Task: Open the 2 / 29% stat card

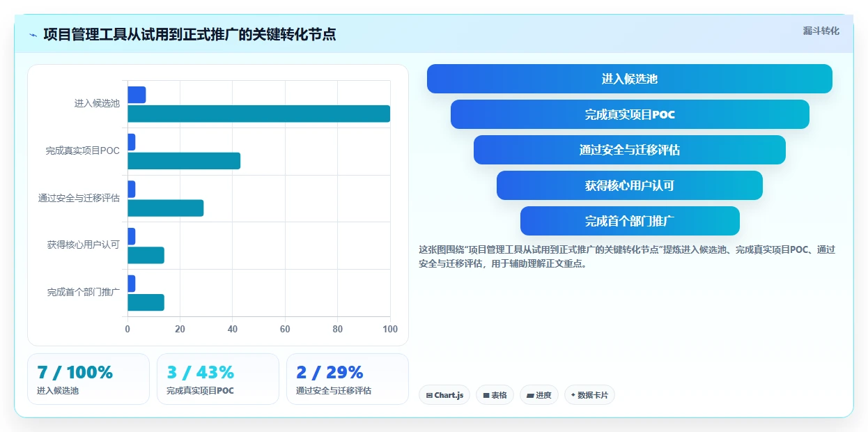Action: coord(348,379)
